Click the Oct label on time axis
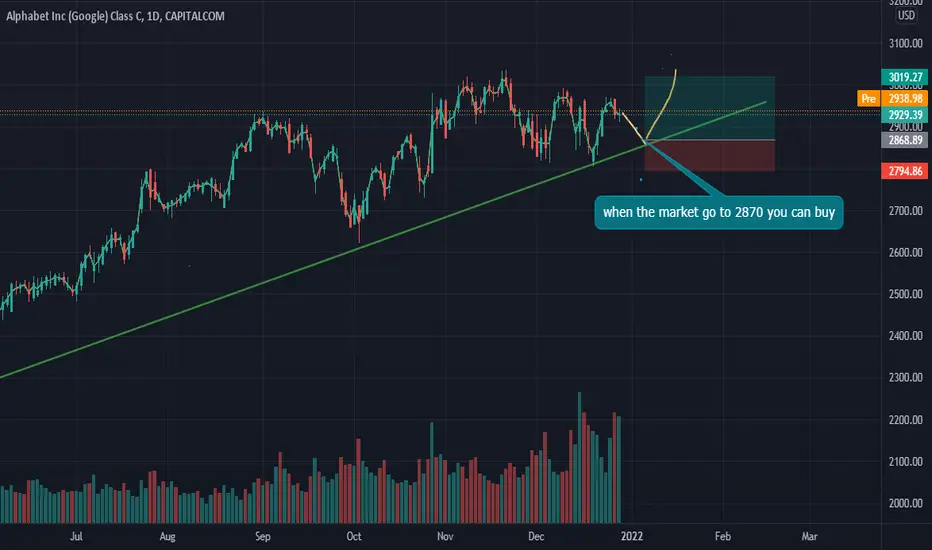Viewport: 932px width, 550px height. click(x=354, y=536)
